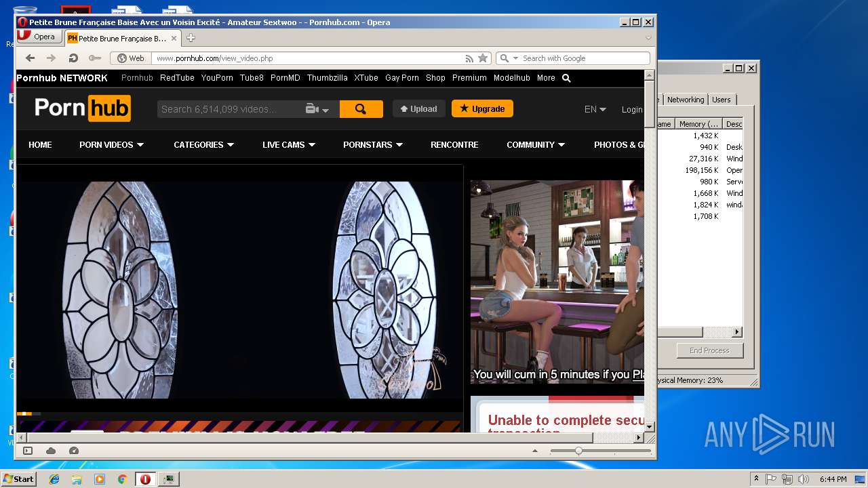Click the volume speaker tray icon

[804, 479]
